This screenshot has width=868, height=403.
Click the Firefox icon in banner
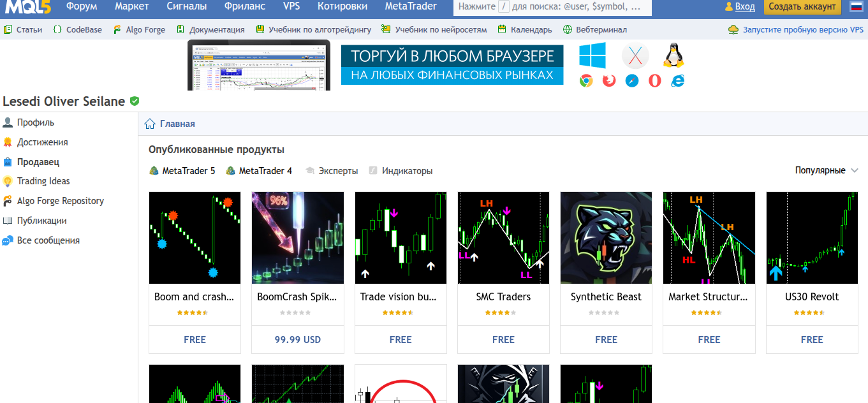[x=609, y=81]
